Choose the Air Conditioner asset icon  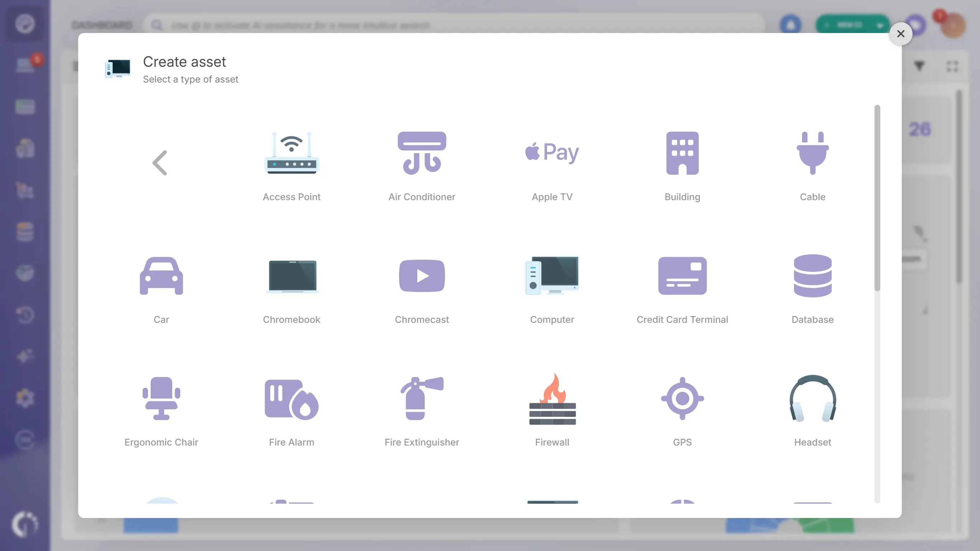[421, 153]
